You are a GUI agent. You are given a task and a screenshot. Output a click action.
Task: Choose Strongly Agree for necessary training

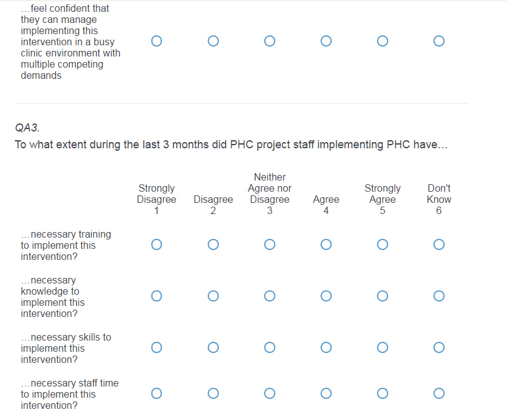click(x=383, y=244)
